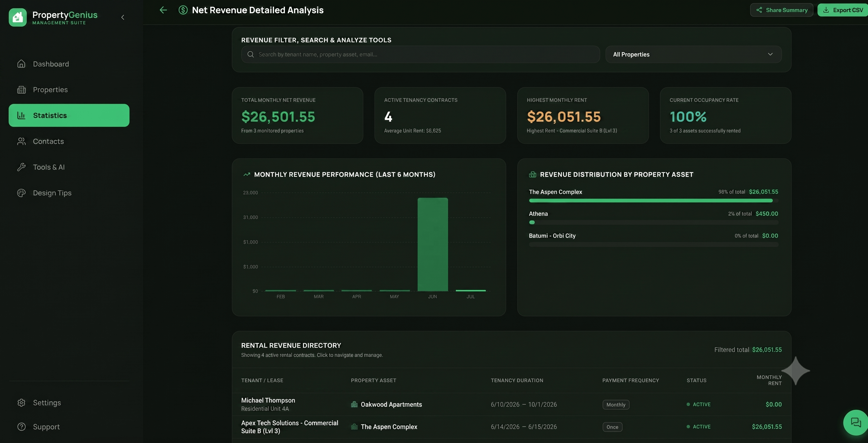Open Settings in the sidebar
868x443 pixels.
pyautogui.click(x=69, y=403)
